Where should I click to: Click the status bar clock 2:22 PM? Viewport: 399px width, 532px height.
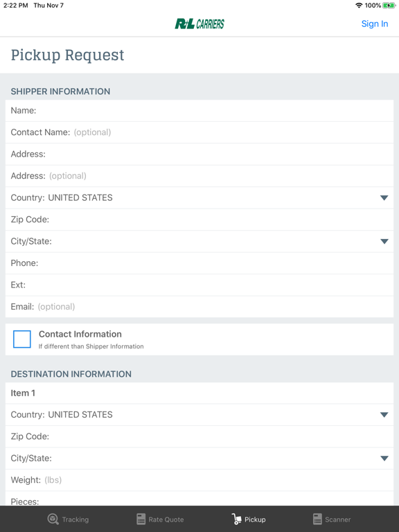point(16,6)
